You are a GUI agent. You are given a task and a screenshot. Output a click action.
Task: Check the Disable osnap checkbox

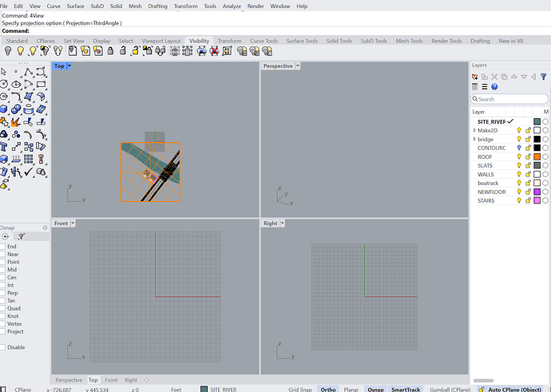point(2,347)
